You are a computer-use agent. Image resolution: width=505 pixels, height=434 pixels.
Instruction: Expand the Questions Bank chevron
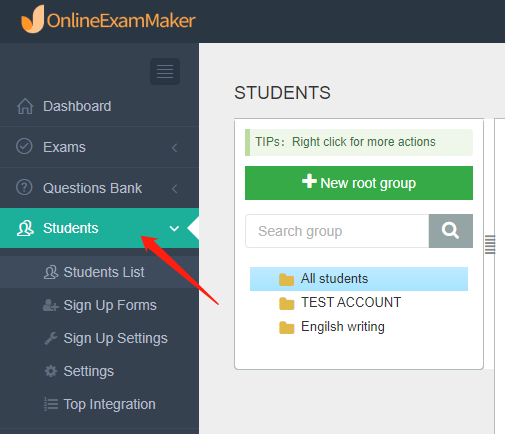point(174,189)
